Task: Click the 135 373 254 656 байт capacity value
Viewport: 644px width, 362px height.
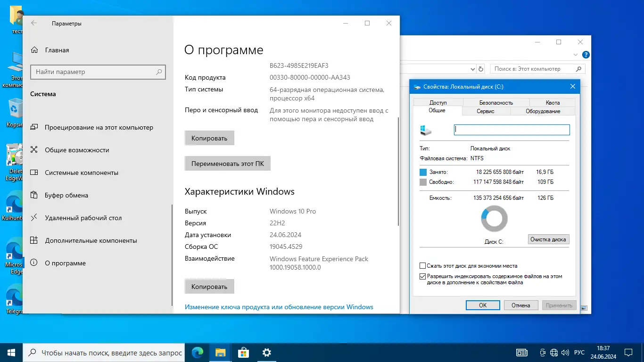Action: [498, 198]
